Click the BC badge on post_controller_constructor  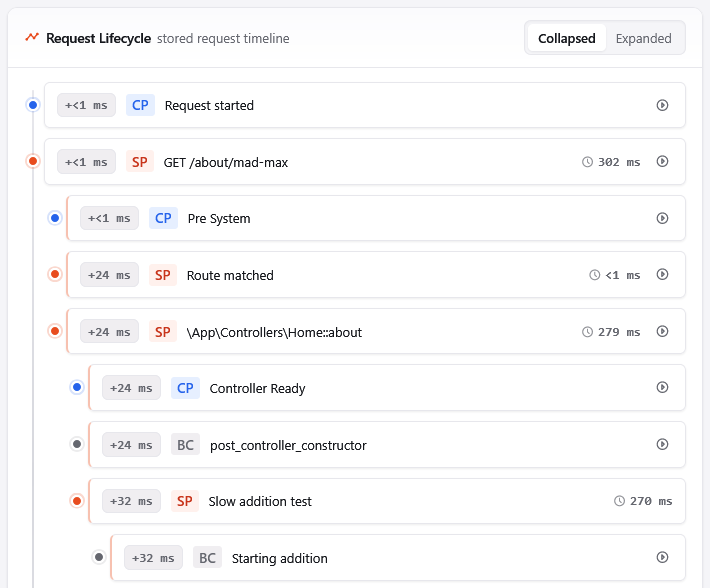tap(185, 445)
